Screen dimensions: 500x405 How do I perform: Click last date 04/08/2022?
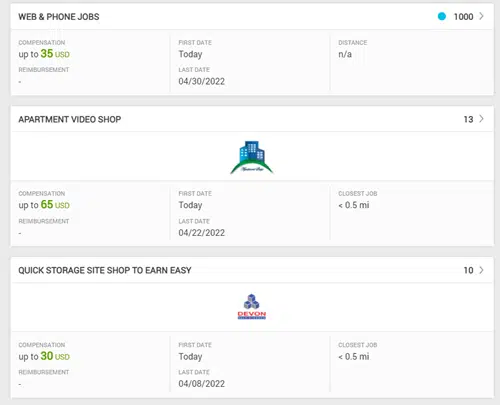pos(202,384)
